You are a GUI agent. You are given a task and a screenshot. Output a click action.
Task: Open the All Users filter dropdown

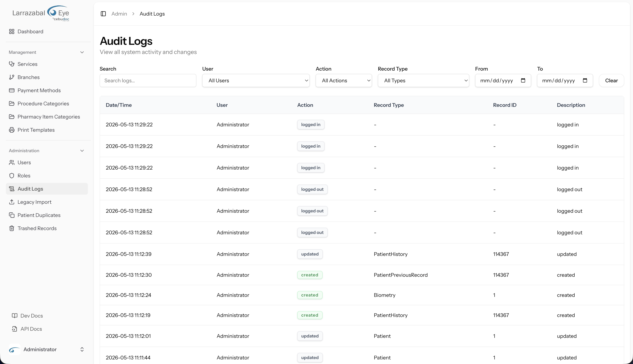pos(256,80)
